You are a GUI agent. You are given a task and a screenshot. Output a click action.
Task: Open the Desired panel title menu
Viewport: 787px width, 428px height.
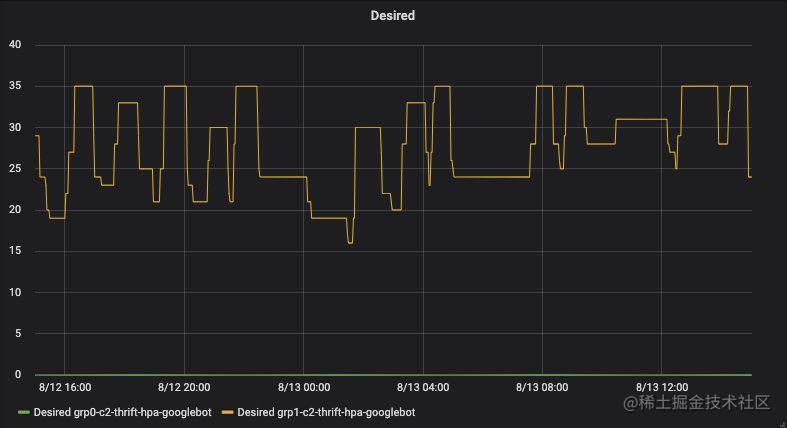(x=392, y=16)
